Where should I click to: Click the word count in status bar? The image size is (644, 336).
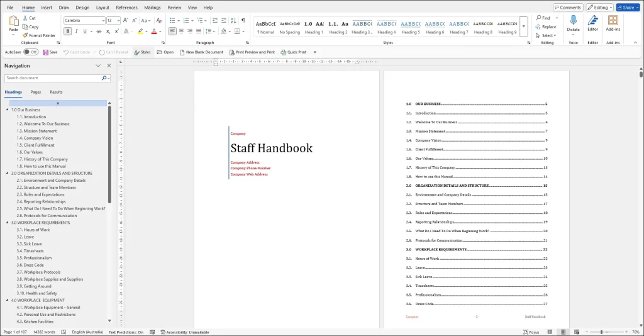point(44,332)
